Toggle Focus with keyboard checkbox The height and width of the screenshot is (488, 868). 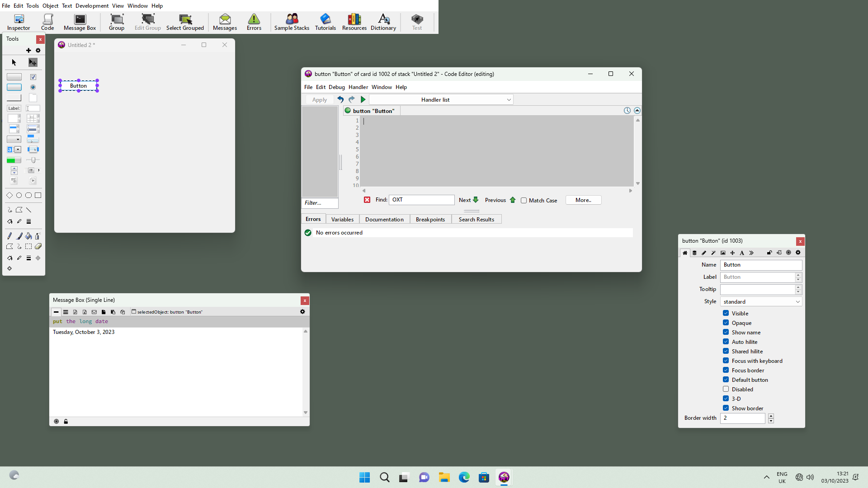tap(726, 361)
